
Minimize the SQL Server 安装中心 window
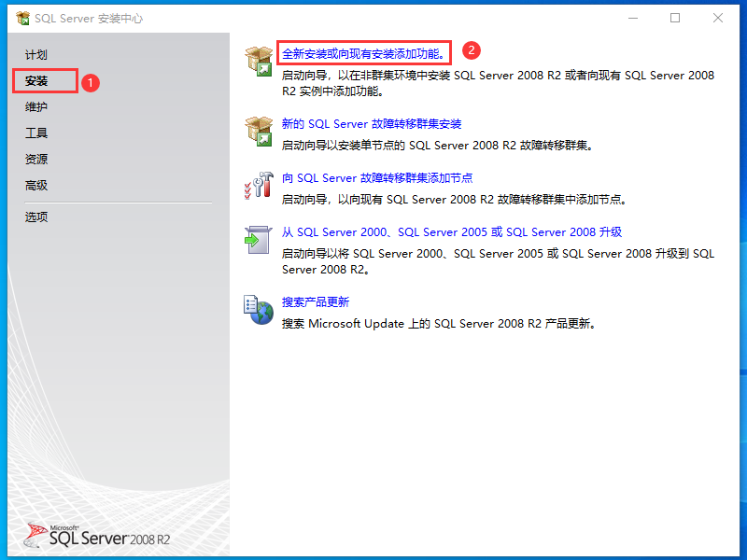click(x=633, y=18)
